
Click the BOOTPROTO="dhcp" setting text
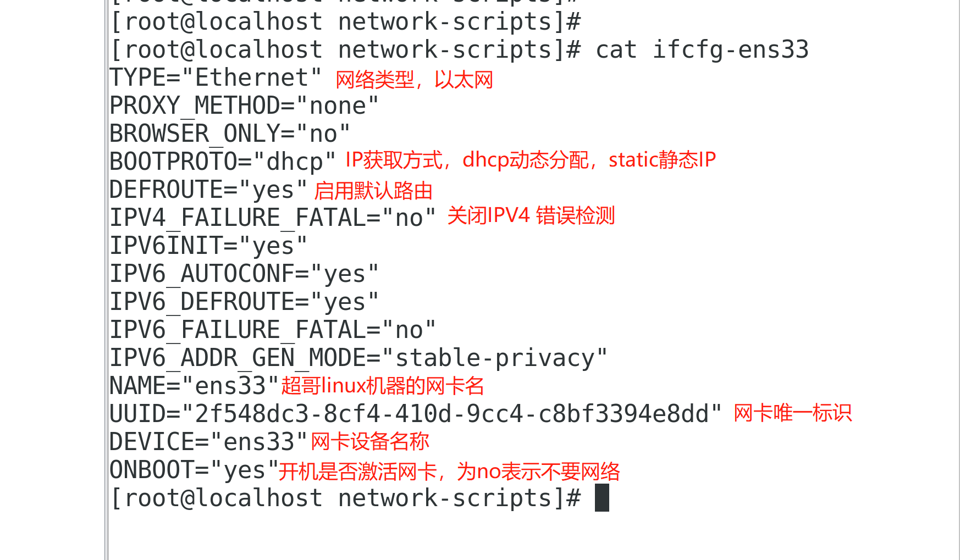pos(223,162)
